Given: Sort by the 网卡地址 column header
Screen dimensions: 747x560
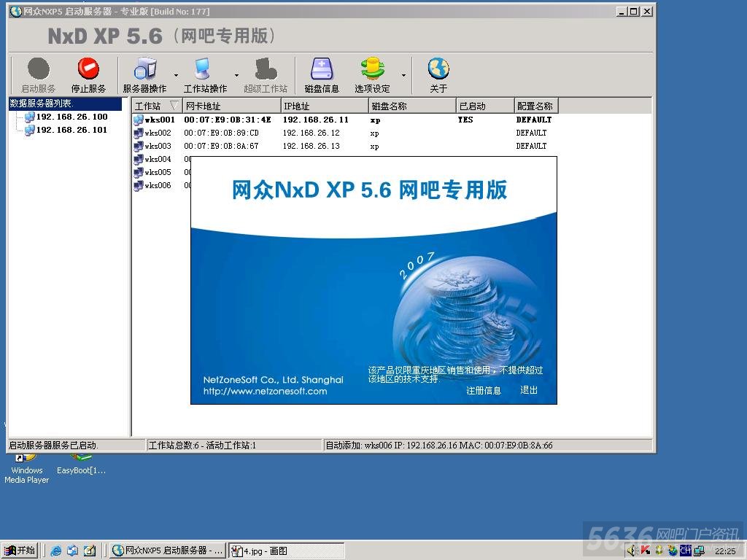Looking at the screenshot, I should point(231,106).
